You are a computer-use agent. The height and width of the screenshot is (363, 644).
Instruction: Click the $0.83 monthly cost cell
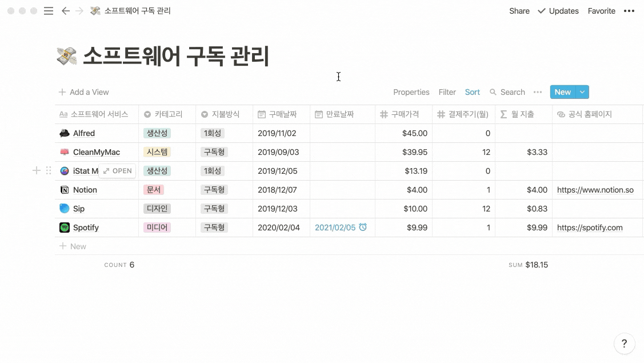[523, 209]
